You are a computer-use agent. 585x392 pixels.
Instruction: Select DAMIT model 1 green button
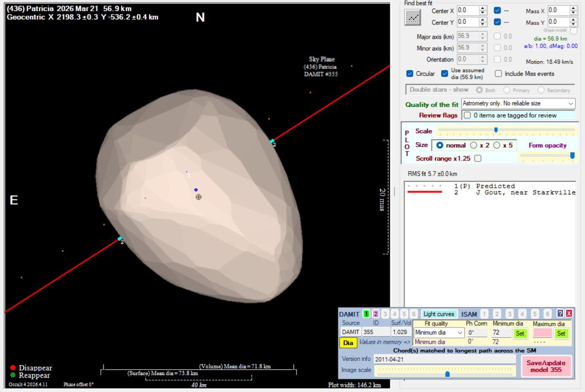point(366,314)
